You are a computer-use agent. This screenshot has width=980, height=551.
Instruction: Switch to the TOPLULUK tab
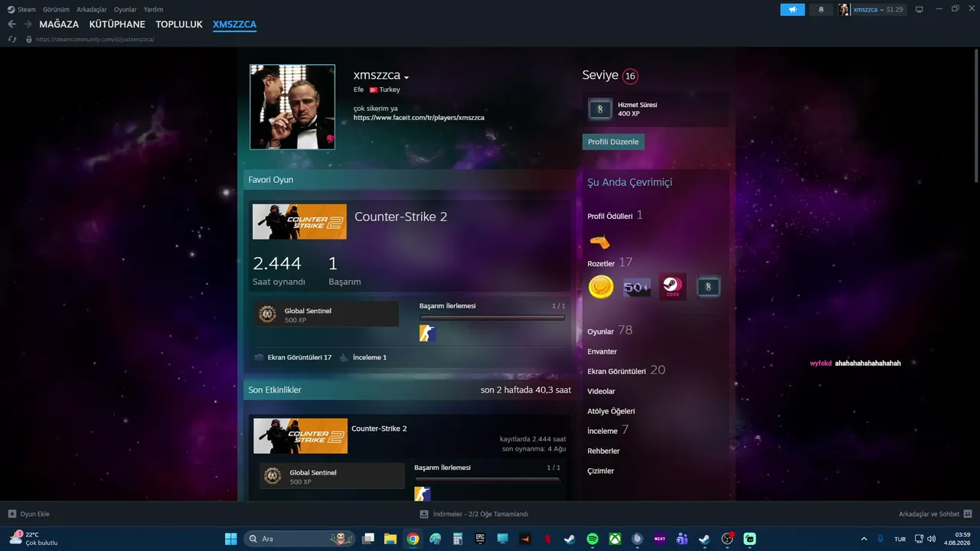point(179,24)
